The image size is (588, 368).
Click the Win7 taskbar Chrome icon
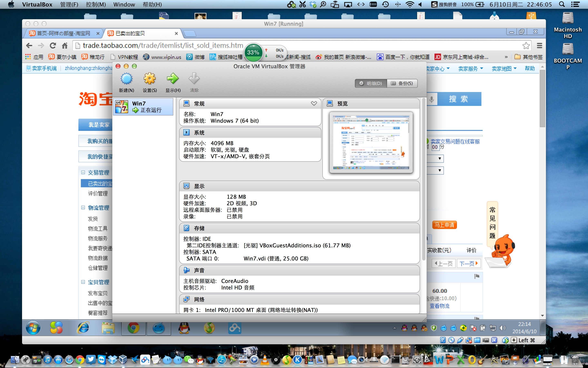point(133,328)
